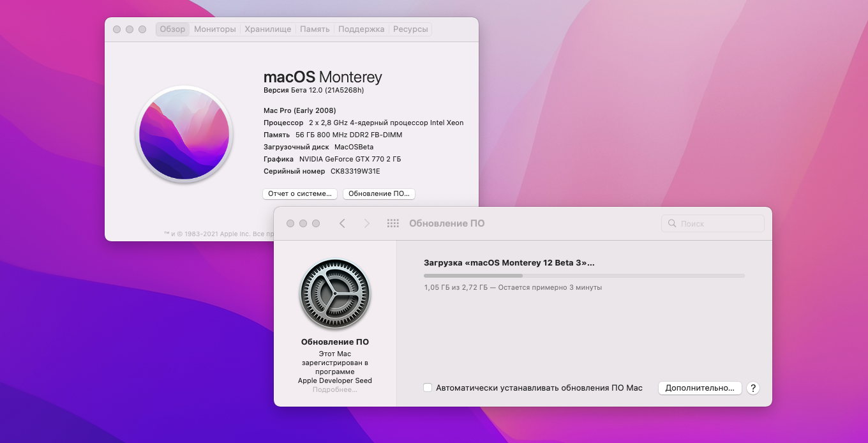Click Загрузочный диск MacOSBeta line
Image resolution: width=868 pixels, height=443 pixels.
point(318,147)
